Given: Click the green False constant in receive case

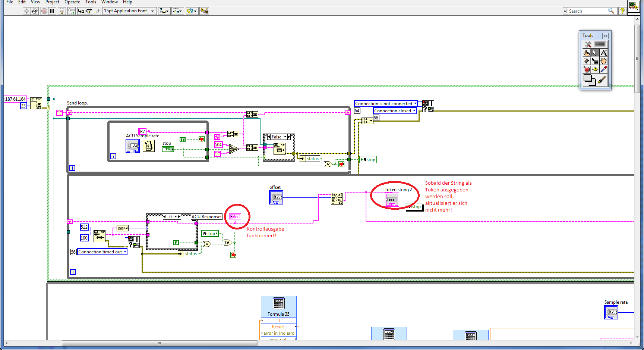Looking at the screenshot, I should 176,243.
